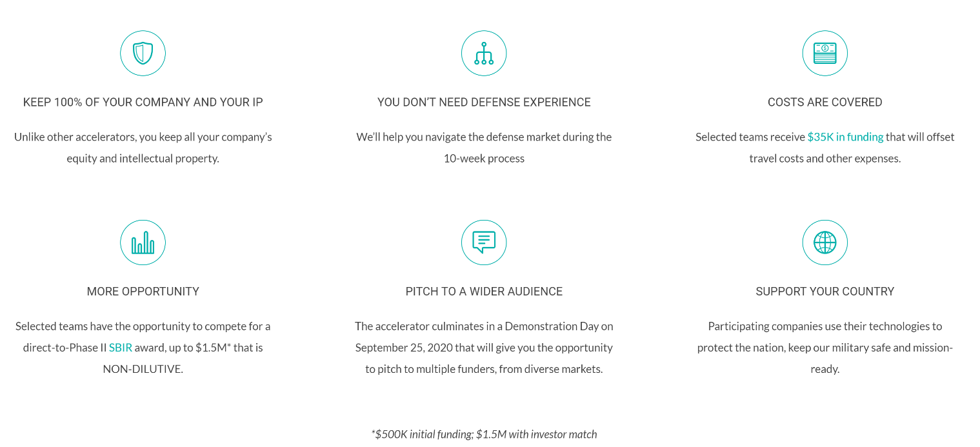Click the hierarchy org-chart icon
Viewport: 980px width, 447px height.
click(484, 53)
